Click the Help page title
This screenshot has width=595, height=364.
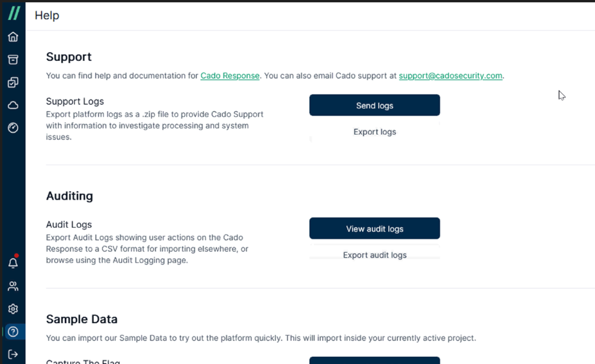[x=47, y=15]
